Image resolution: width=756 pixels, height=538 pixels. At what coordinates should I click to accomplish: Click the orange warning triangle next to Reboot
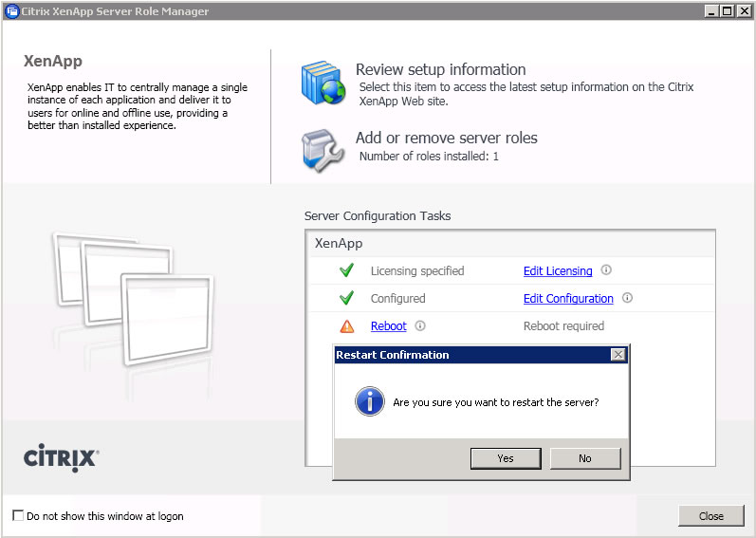coord(346,326)
